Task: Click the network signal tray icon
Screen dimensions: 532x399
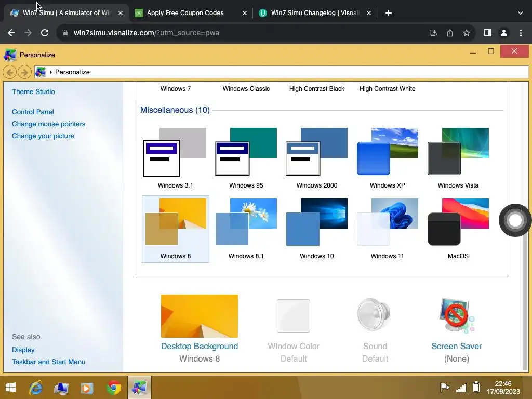Action: click(x=461, y=387)
